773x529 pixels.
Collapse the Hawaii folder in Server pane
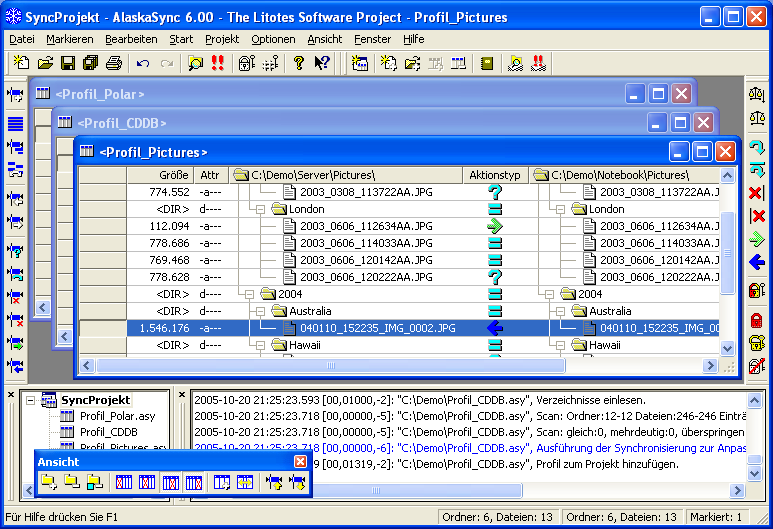pyautogui.click(x=260, y=346)
